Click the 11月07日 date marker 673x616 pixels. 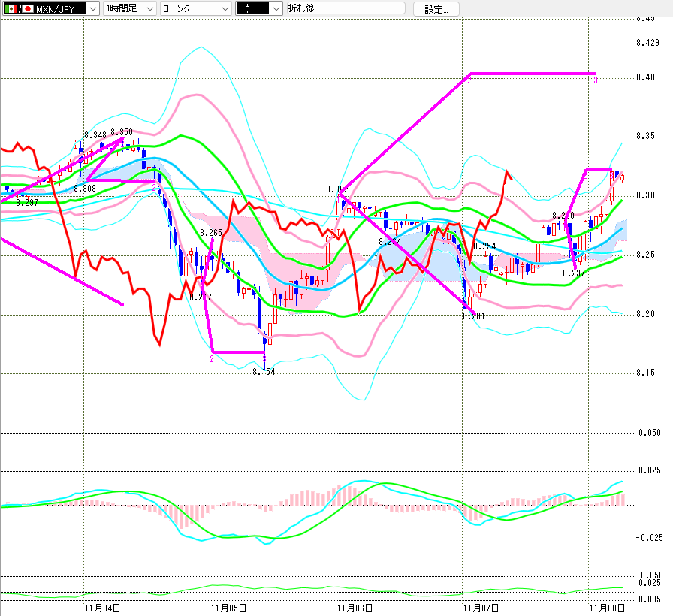pyautogui.click(x=481, y=608)
